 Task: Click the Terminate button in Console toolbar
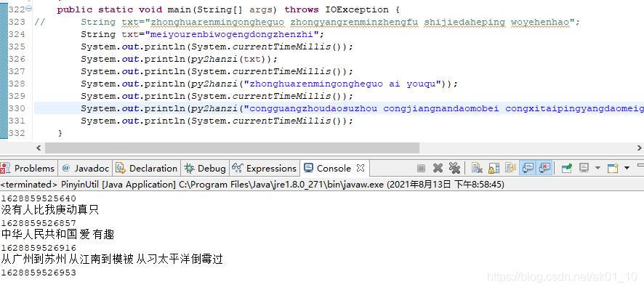[421, 168]
